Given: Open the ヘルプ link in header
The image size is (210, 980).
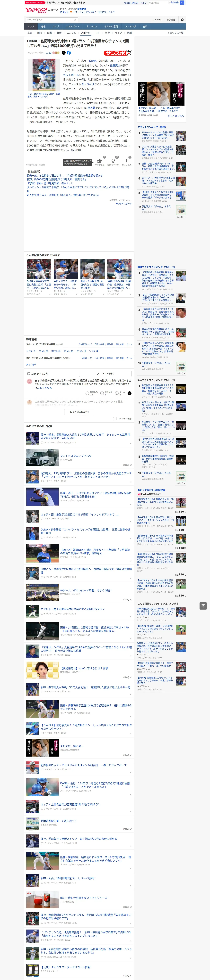Looking at the screenshot, I should point(143,3).
